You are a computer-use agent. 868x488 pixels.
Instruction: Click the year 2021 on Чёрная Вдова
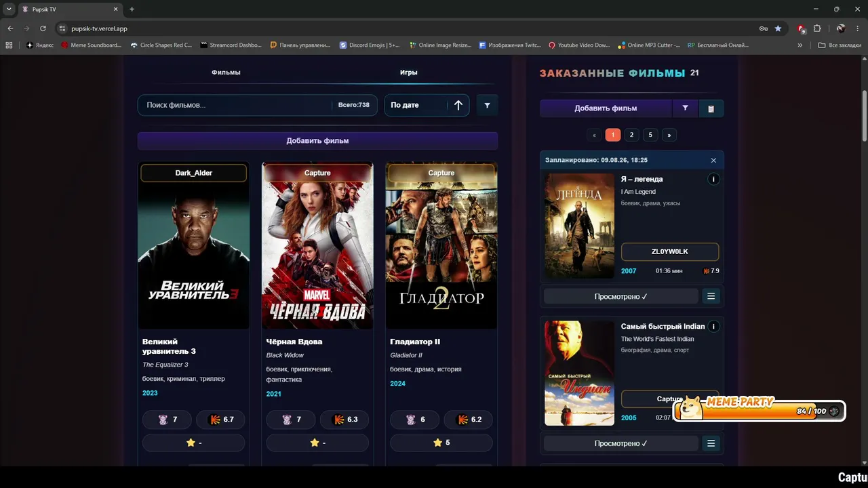tap(274, 394)
